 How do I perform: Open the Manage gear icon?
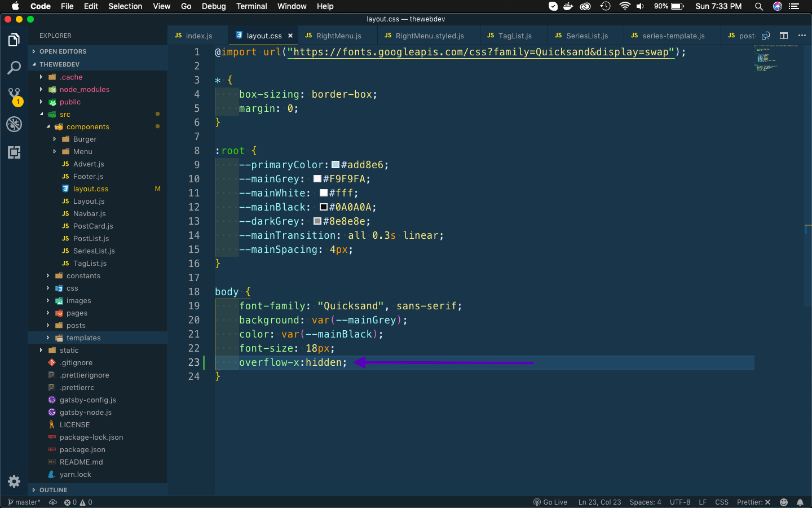pyautogui.click(x=14, y=481)
